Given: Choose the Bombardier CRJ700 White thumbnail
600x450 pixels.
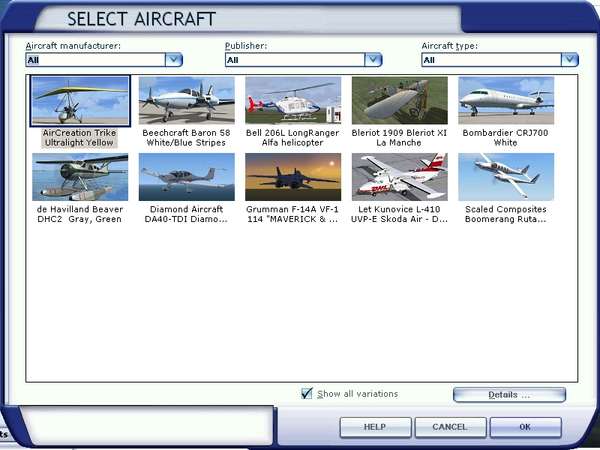Looking at the screenshot, I should pos(506,101).
